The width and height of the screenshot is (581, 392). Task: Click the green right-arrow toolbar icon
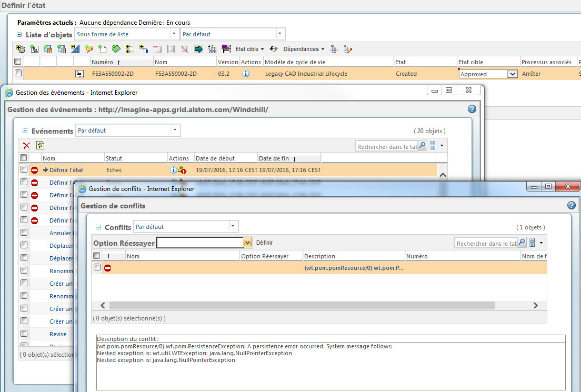pos(198,49)
